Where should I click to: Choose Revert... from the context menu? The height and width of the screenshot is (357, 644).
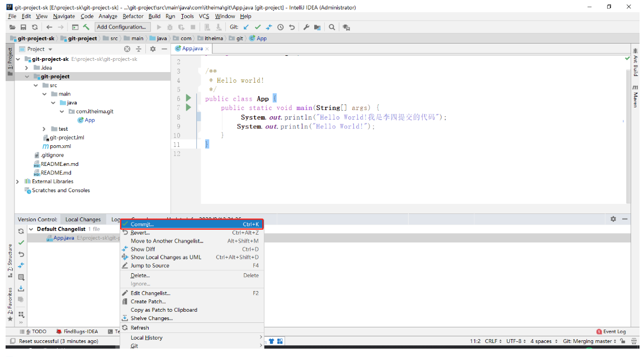(192, 232)
